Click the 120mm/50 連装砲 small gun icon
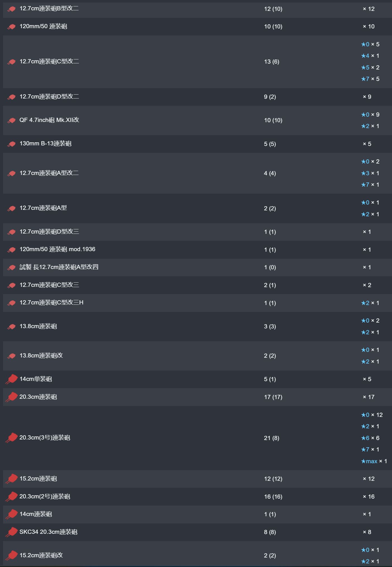Screen dimensions: 392x567 pyautogui.click(x=11, y=27)
